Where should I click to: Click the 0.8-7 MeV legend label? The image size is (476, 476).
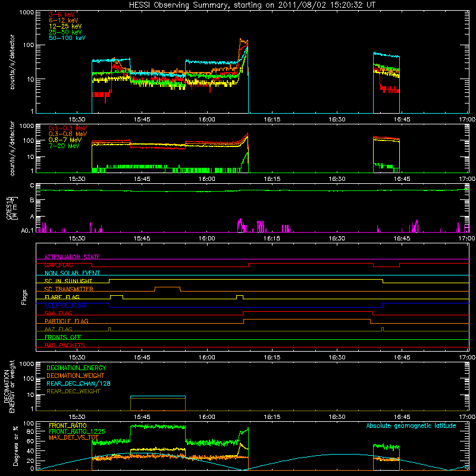pyautogui.click(x=65, y=140)
